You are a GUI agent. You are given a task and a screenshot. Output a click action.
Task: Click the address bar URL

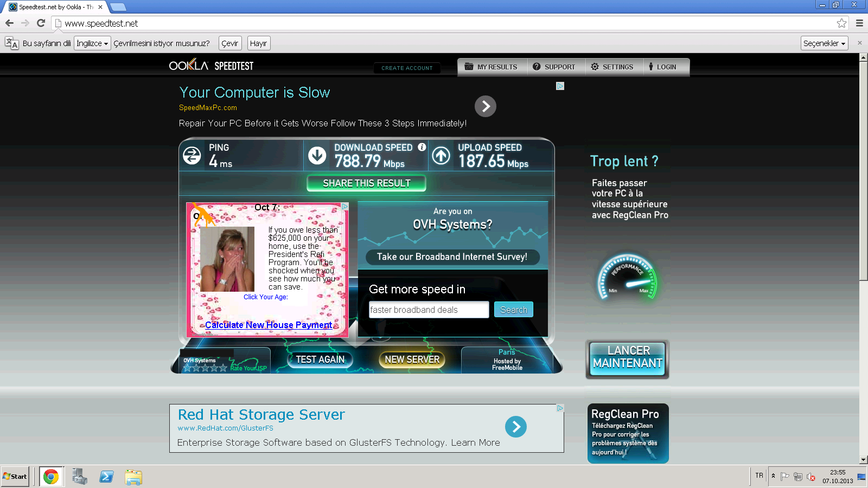(x=101, y=23)
